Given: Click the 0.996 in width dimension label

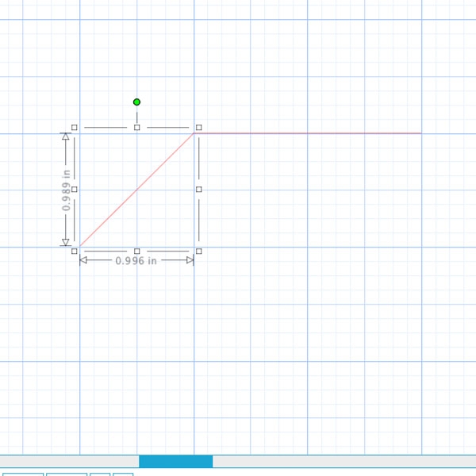Looking at the screenshot, I should (x=136, y=261).
